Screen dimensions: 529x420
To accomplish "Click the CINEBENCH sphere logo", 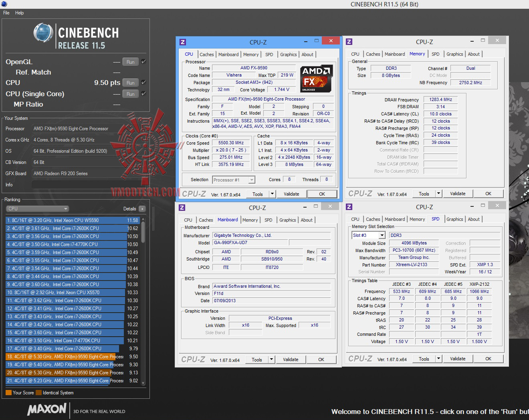I will tap(43, 33).
